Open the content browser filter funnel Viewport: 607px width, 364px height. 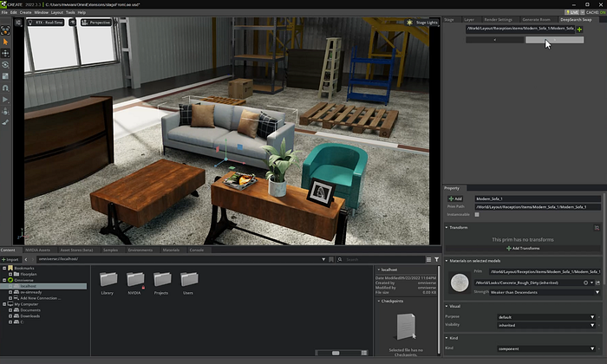pyautogui.click(x=437, y=259)
